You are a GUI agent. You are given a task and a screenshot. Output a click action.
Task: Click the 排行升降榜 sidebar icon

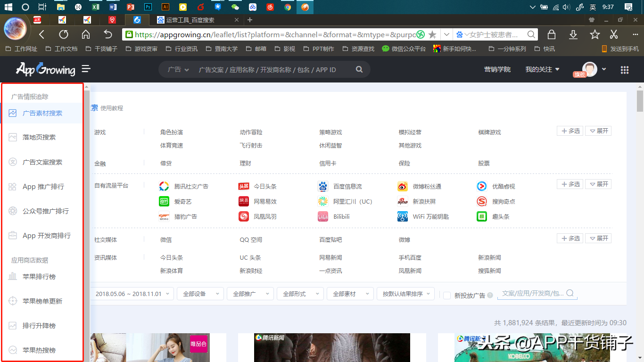13,326
